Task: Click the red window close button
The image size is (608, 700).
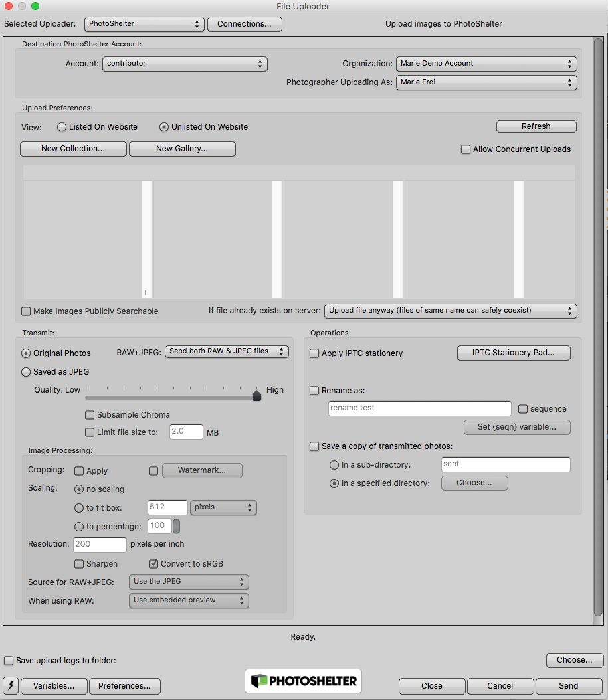Action: 9,6
